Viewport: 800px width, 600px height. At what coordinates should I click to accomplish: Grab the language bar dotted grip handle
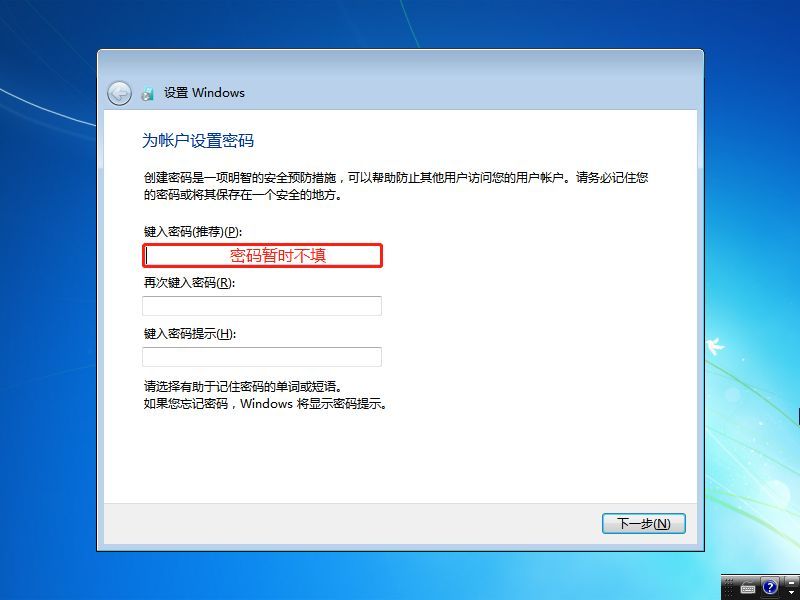(729, 587)
